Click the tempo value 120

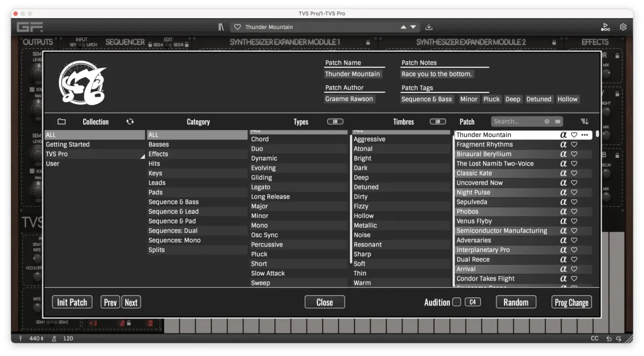pyautogui.click(x=68, y=339)
